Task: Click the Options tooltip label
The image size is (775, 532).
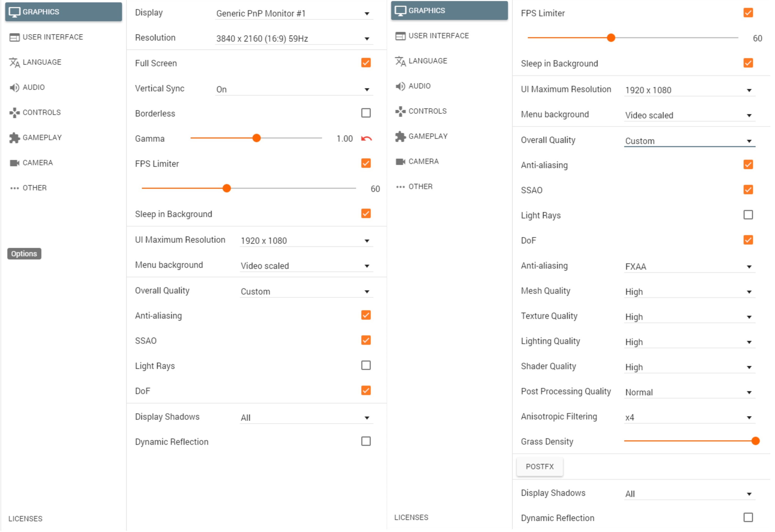Action: 24,254
